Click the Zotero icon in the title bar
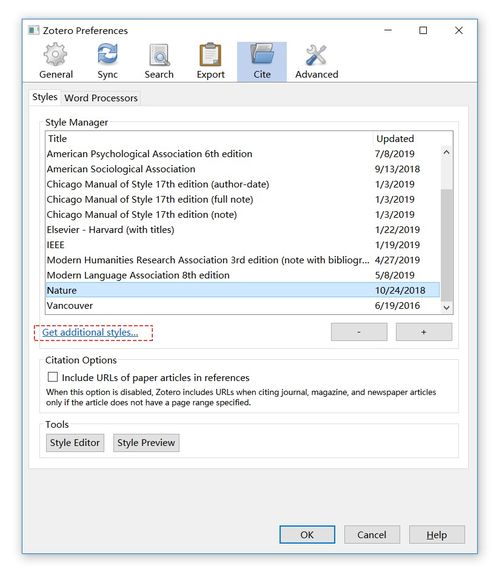 34,30
